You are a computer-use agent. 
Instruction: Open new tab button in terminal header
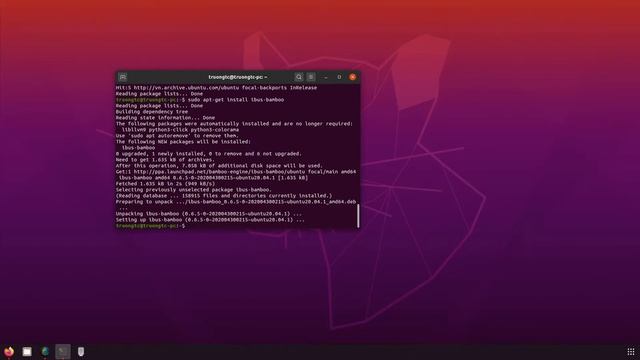[x=122, y=77]
